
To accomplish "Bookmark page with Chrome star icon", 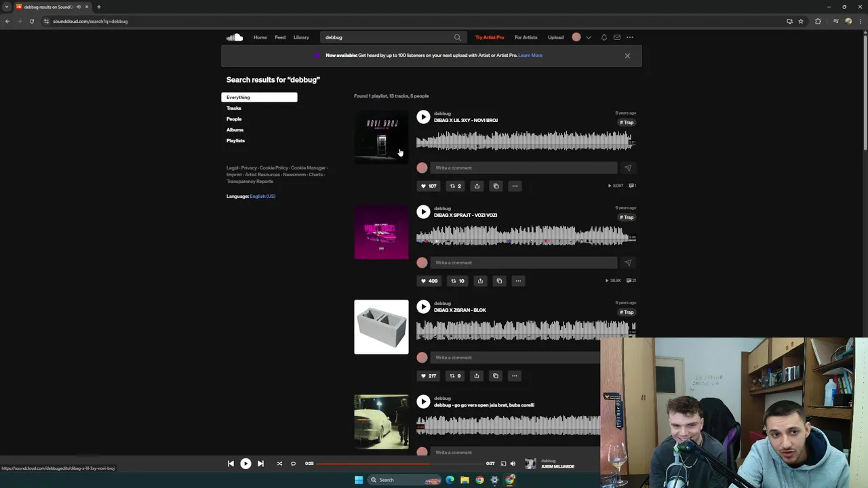I will (x=801, y=21).
